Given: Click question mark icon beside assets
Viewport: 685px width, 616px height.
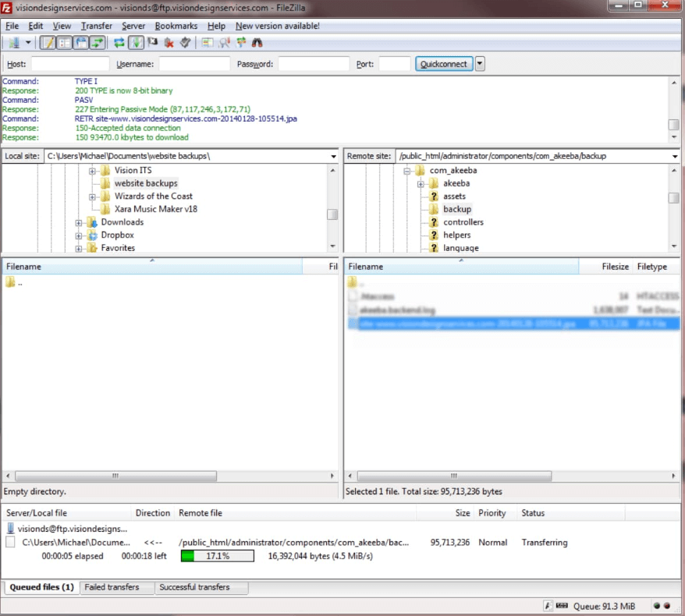Looking at the screenshot, I should [434, 196].
